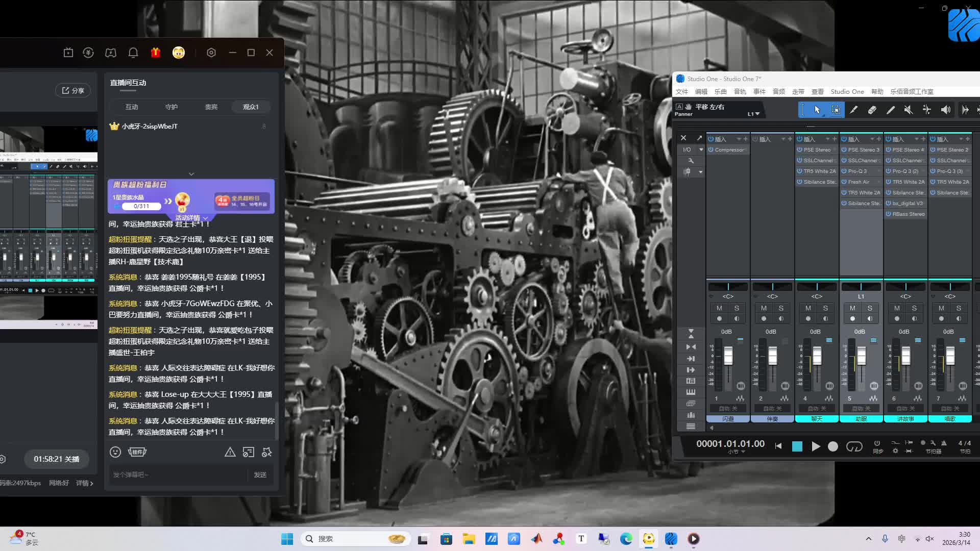Open the emoji picker in chat panel

click(115, 452)
